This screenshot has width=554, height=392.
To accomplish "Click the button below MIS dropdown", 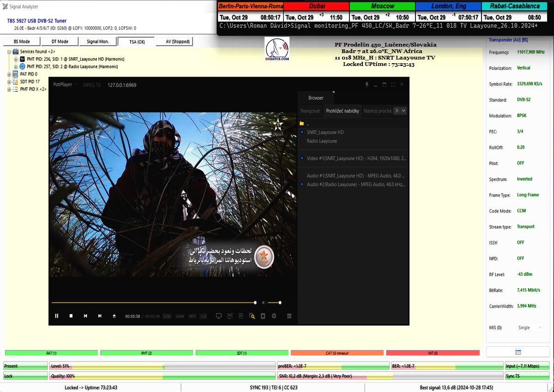I will point(518,352).
